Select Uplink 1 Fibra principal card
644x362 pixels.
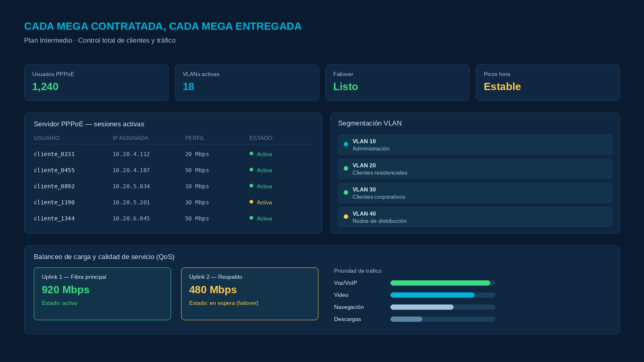(x=102, y=294)
